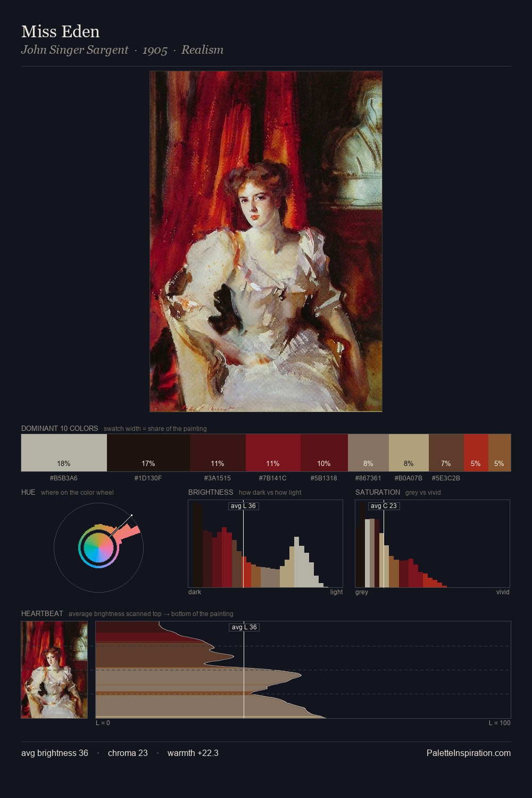Click the 'how dark vs how light' caption
This screenshot has height=798, width=532.
coord(270,493)
